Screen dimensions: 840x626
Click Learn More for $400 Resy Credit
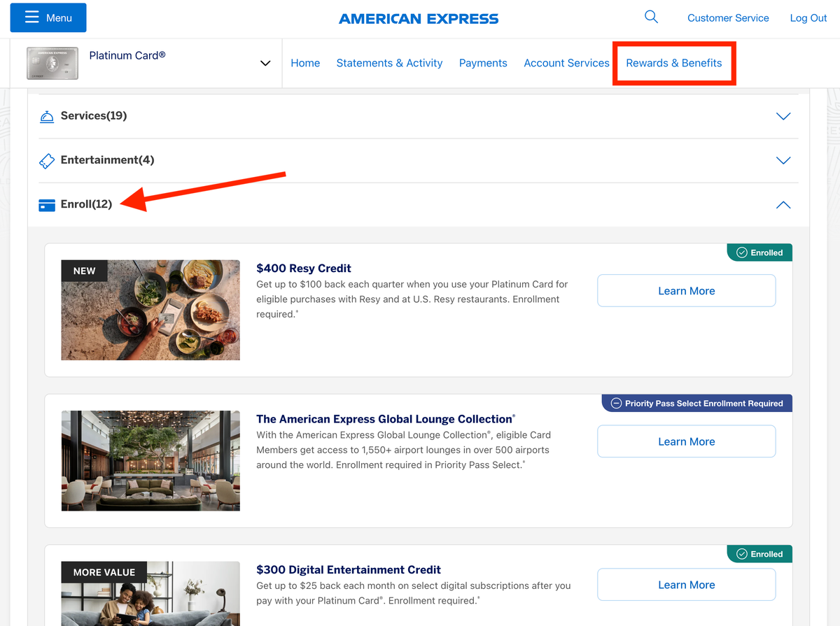point(686,291)
